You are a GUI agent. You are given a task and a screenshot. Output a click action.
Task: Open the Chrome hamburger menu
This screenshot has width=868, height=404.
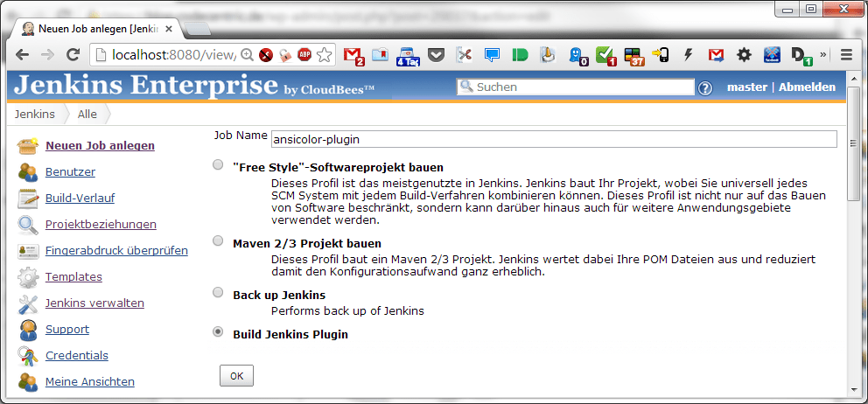(846, 55)
